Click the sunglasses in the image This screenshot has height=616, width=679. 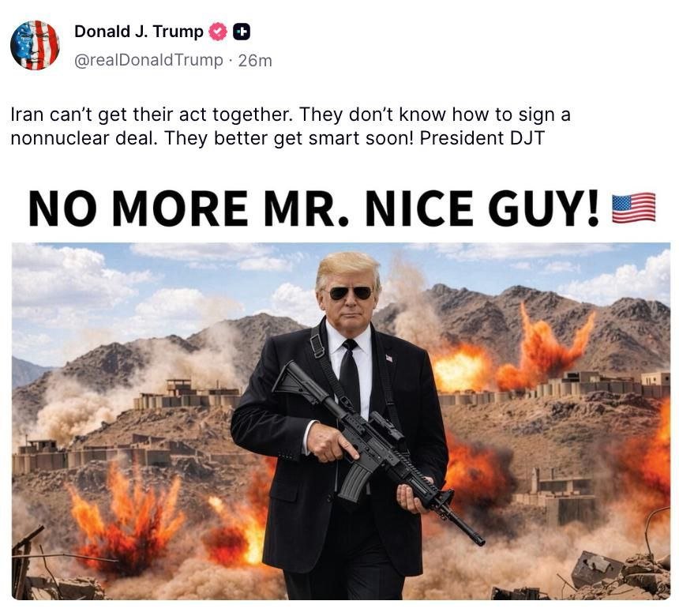click(351, 293)
